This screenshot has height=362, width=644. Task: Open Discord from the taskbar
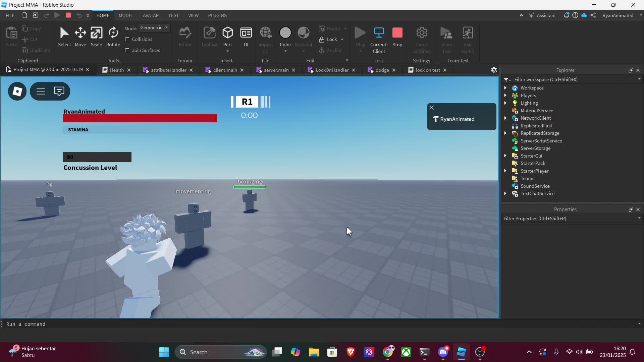(x=443, y=352)
